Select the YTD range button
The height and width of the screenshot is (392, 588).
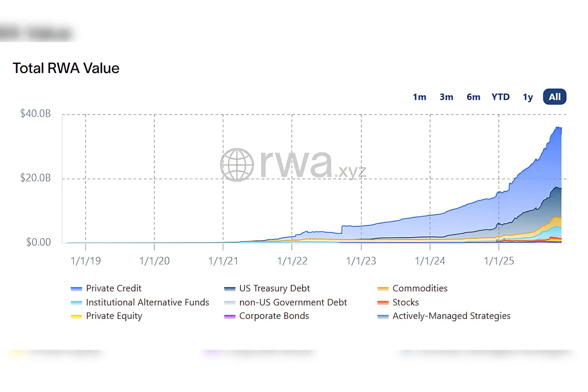pyautogui.click(x=501, y=97)
